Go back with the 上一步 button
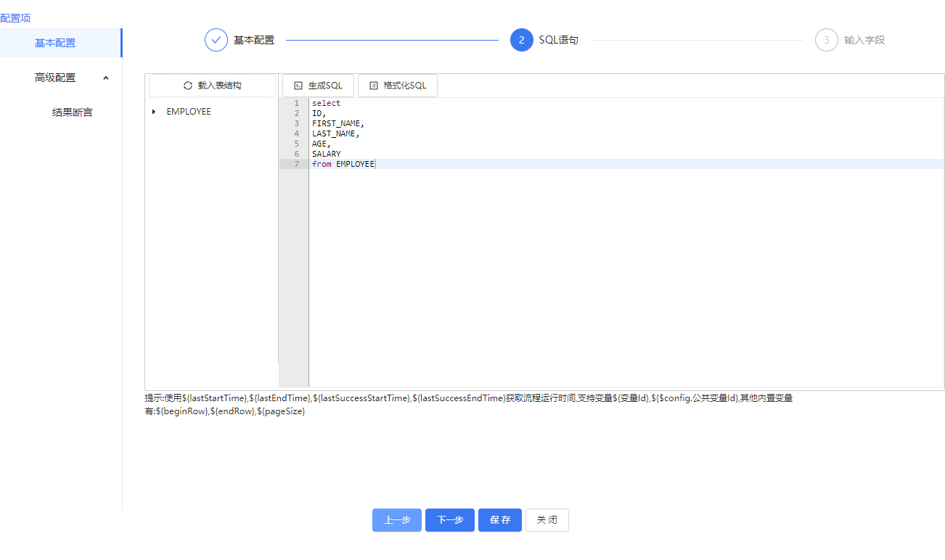Viewport: 945px width, 560px height. coord(397,520)
